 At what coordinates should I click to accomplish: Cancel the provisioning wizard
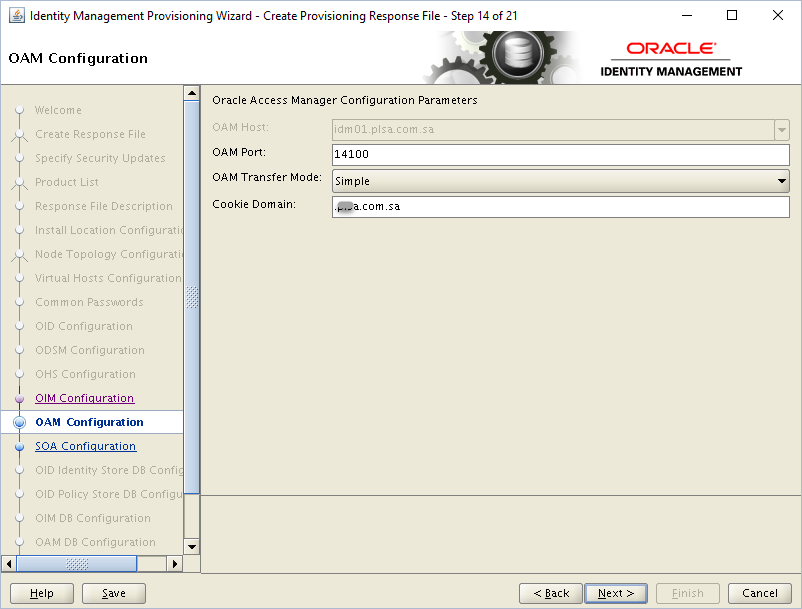[x=759, y=592]
